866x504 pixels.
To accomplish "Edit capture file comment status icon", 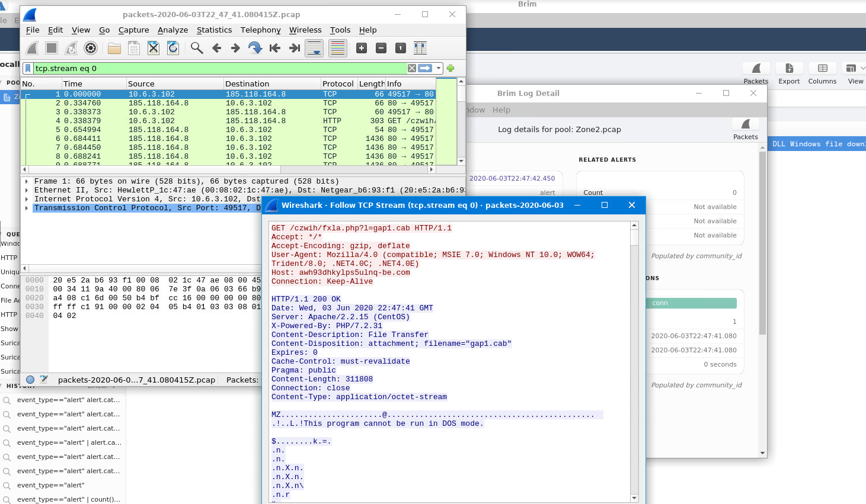I will pos(44,380).
